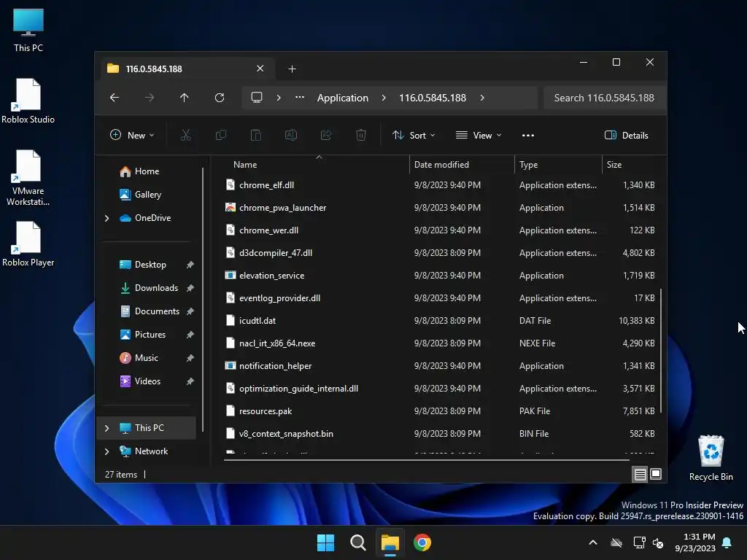This screenshot has height=560, width=747.
Task: Click the Application breadcrumb in address bar
Action: [343, 98]
